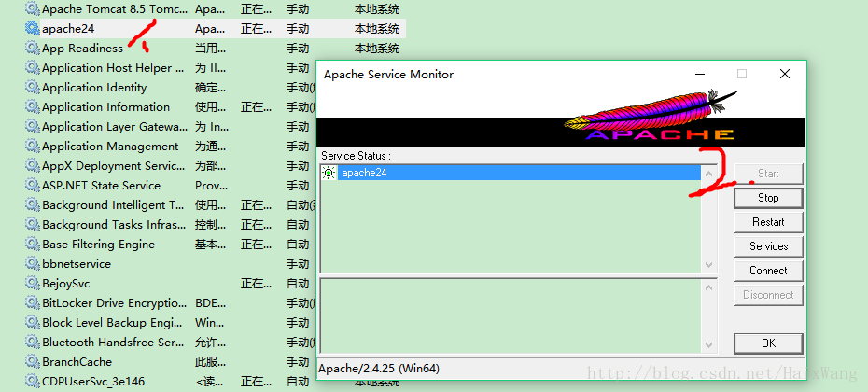Click the Connect button in Apache Monitor

tap(768, 271)
